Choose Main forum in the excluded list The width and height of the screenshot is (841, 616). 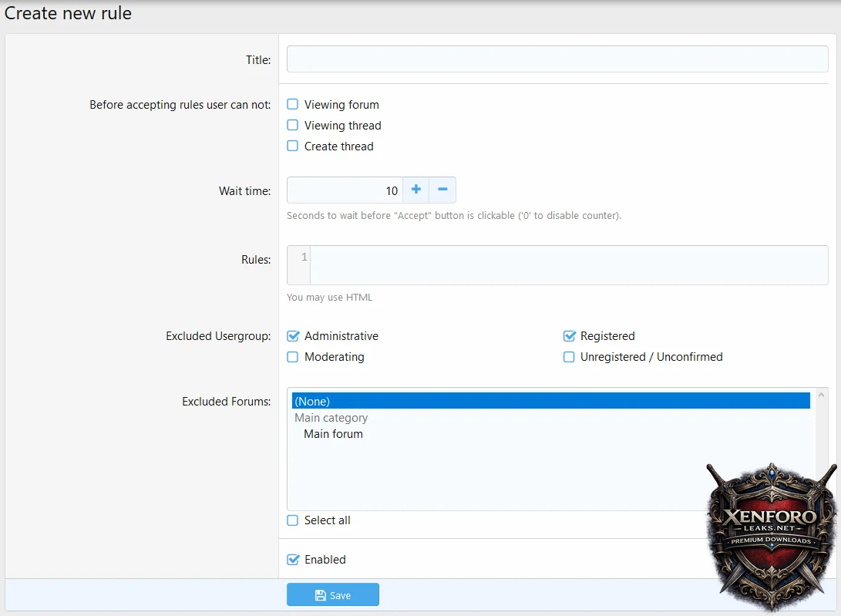[x=333, y=434]
